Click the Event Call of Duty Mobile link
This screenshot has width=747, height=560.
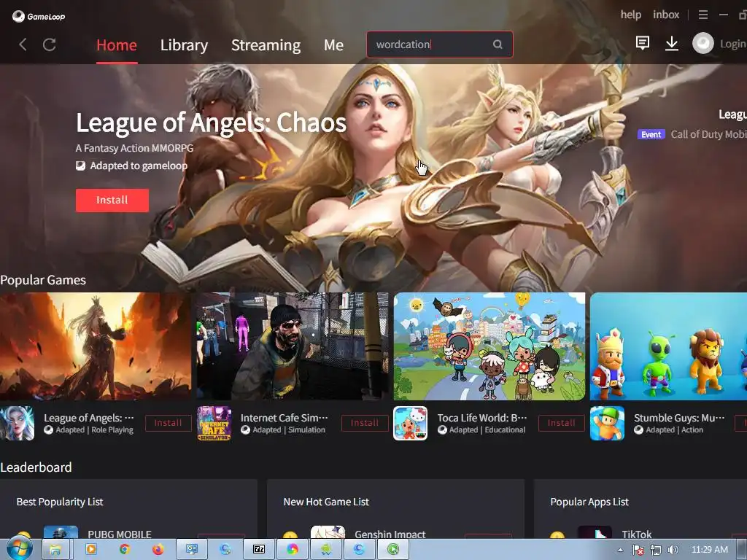pos(692,134)
